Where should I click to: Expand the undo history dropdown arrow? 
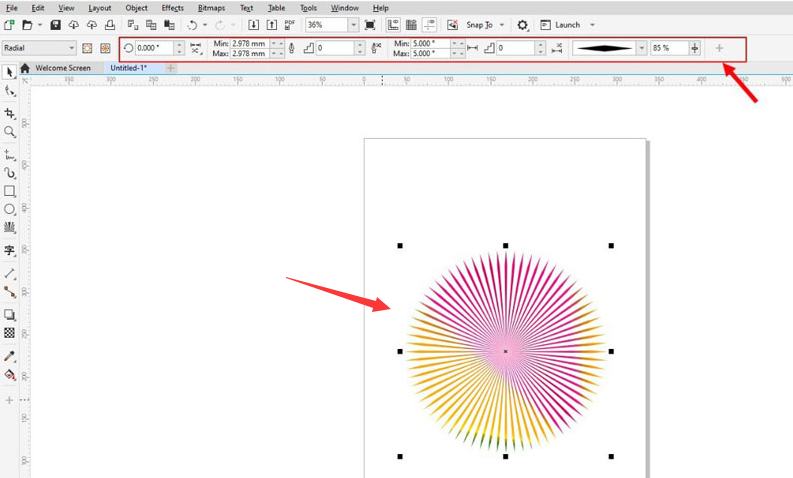point(205,25)
